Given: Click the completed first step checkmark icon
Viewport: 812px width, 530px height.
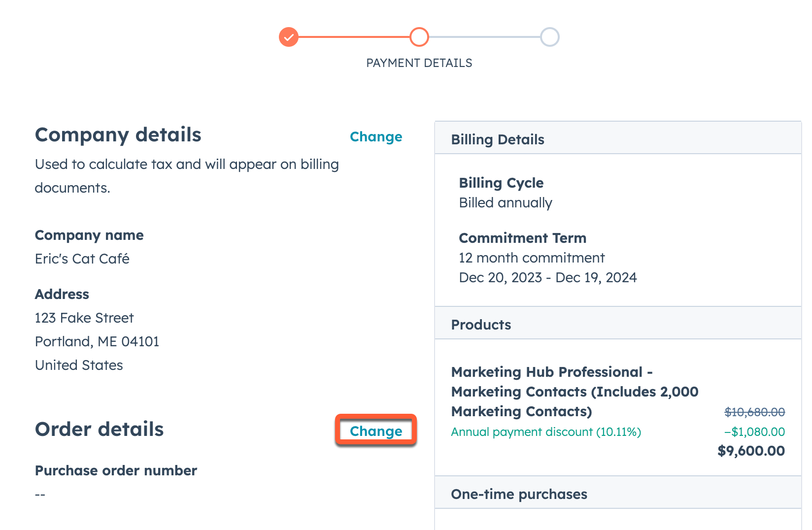Looking at the screenshot, I should [289, 37].
